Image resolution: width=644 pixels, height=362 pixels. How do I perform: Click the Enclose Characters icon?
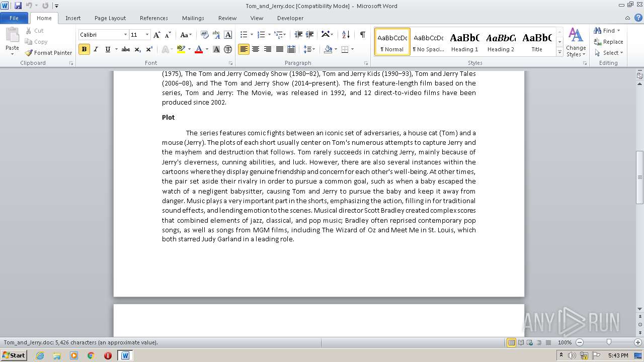tap(228, 49)
